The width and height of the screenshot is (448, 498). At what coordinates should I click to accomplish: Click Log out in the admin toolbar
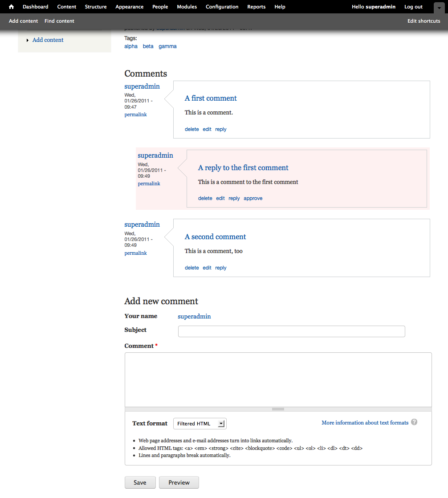[413, 7]
